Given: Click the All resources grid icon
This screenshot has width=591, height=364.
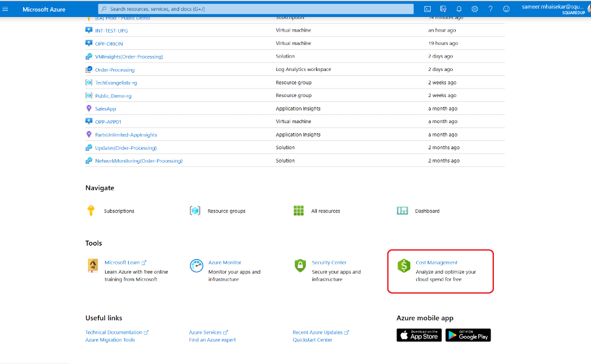Looking at the screenshot, I should [x=299, y=211].
